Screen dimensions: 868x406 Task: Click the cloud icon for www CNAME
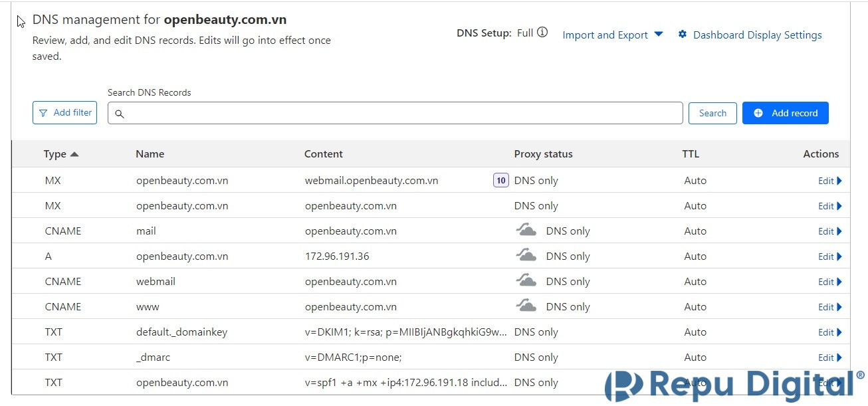coord(526,306)
